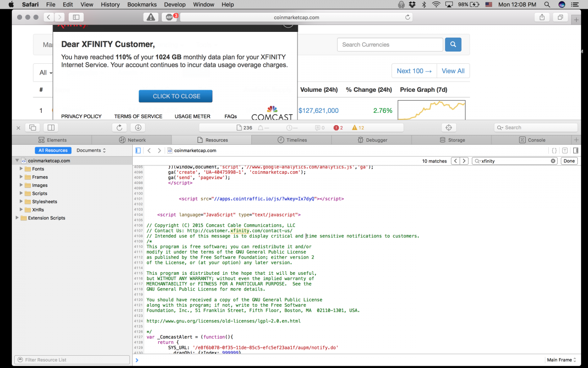Click the Next 100 button
The image size is (588, 368).
(x=414, y=71)
